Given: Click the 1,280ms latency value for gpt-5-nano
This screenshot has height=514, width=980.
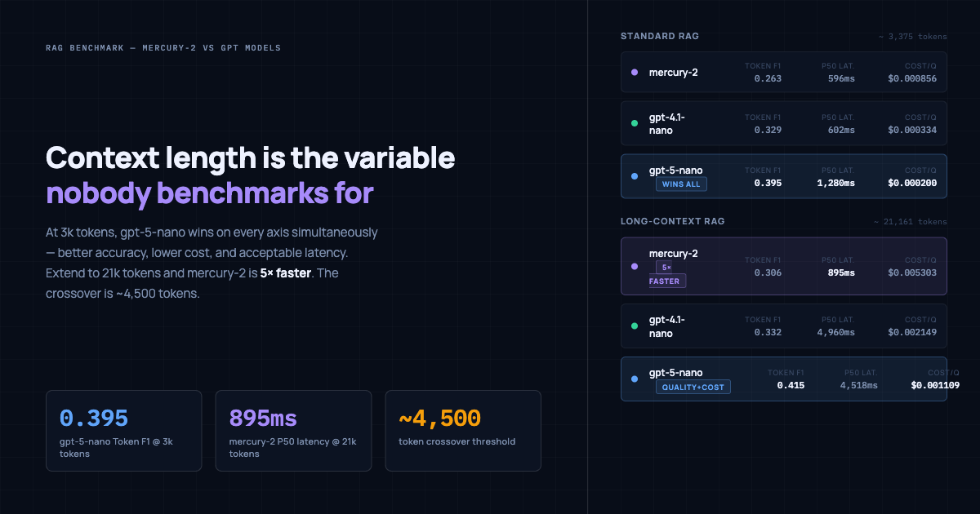Looking at the screenshot, I should pos(835,183).
